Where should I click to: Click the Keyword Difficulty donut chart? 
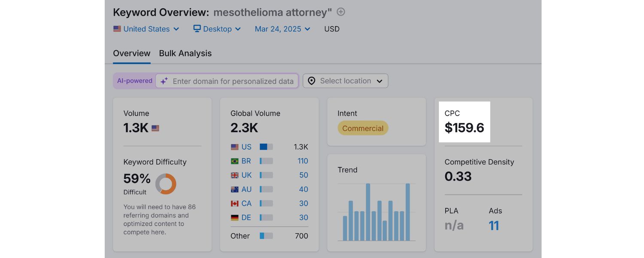(x=166, y=184)
